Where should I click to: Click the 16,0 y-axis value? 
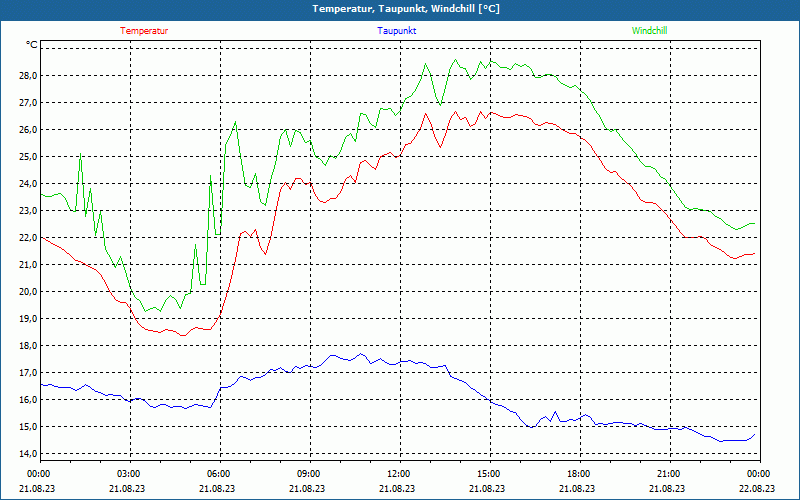(x=28, y=400)
